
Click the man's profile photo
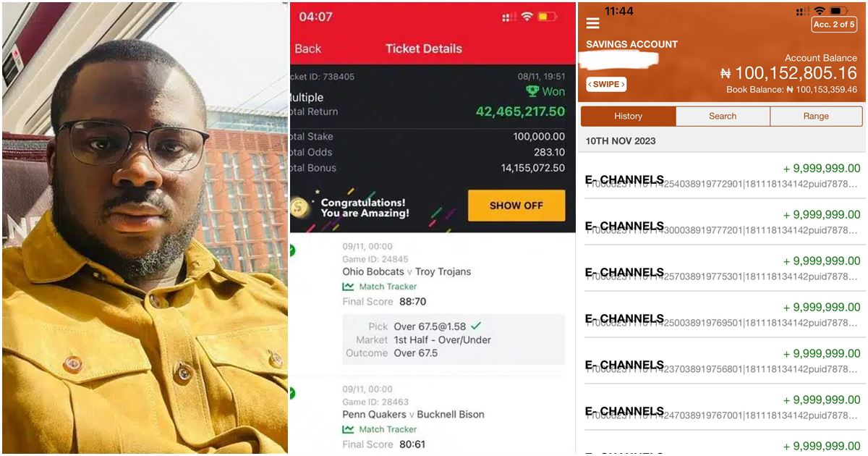point(145,228)
